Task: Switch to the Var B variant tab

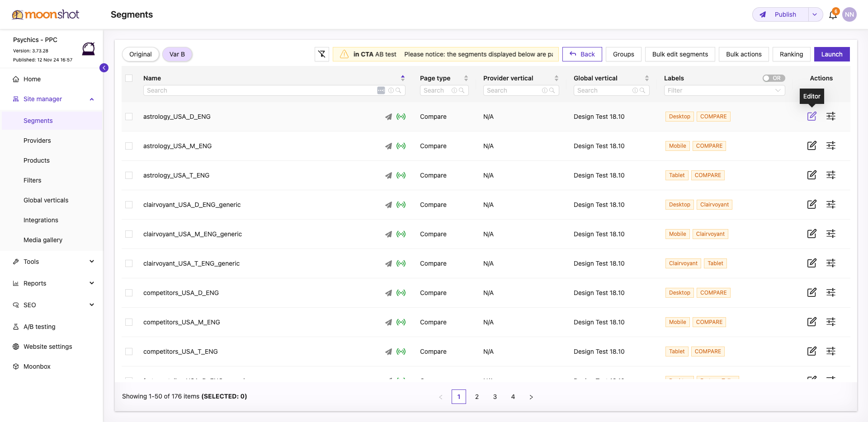Action: (x=177, y=54)
